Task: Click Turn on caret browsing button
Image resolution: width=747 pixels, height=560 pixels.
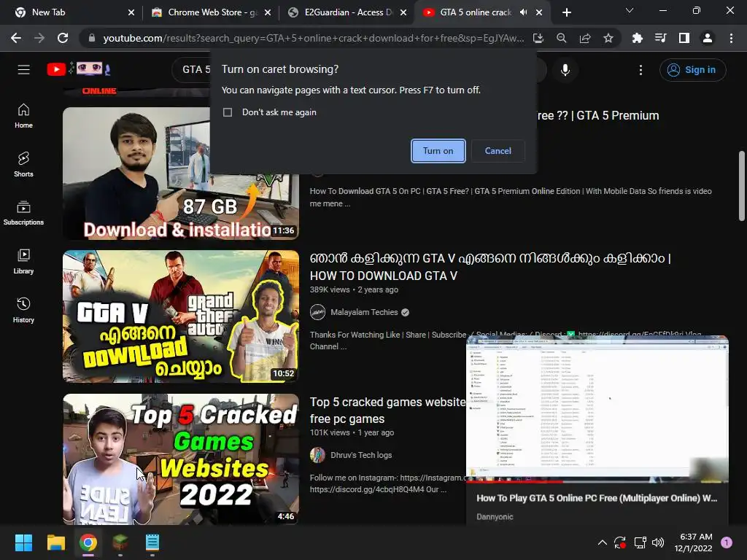Action: (x=438, y=151)
